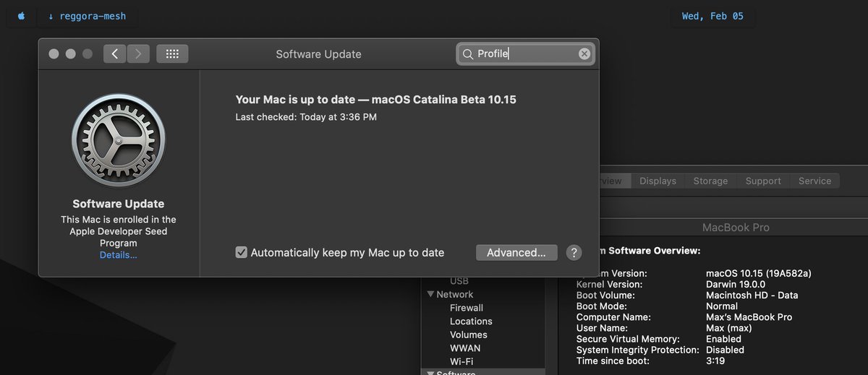
Task: Click the Last checked: Today at 3:36 PM text
Action: click(x=306, y=116)
